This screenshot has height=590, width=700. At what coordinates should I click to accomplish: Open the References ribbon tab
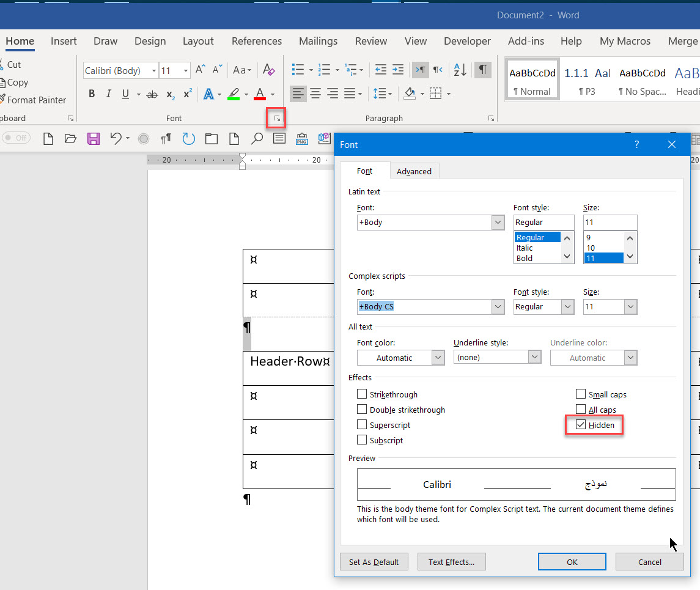pyautogui.click(x=256, y=41)
